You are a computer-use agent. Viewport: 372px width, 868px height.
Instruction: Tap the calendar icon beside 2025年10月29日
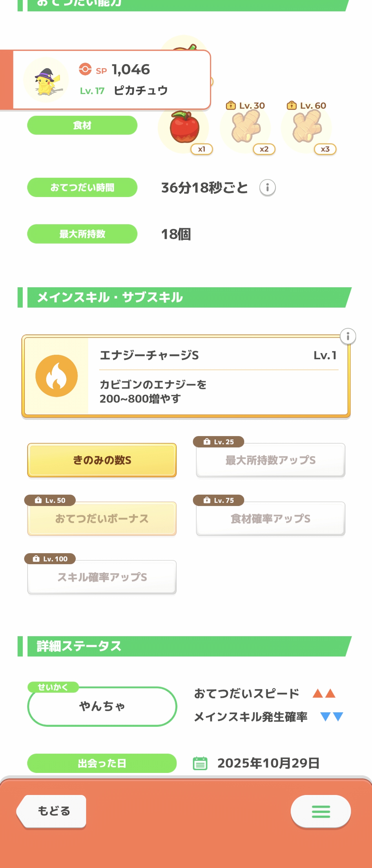click(200, 763)
